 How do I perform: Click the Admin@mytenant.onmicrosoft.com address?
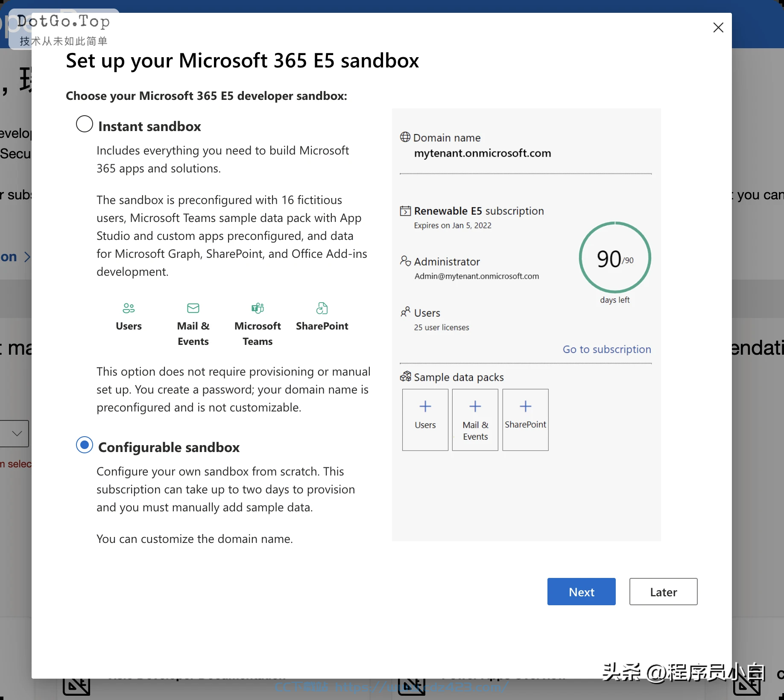point(477,276)
